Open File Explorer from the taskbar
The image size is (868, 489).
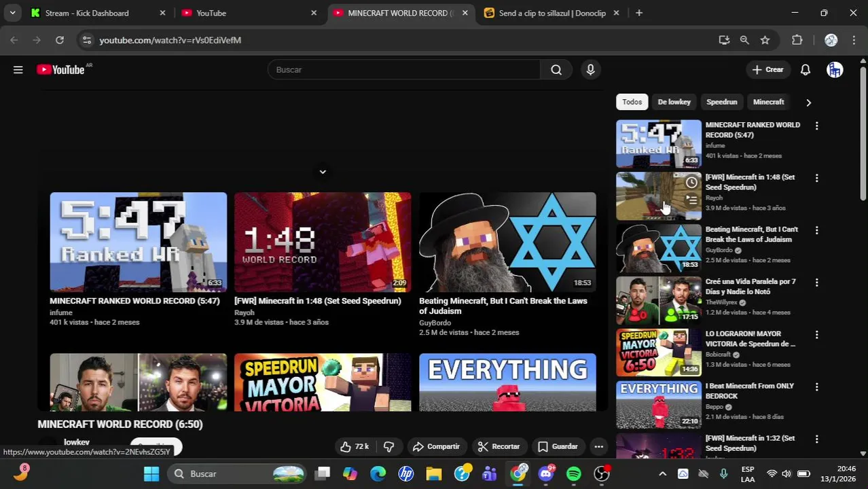[x=434, y=473]
